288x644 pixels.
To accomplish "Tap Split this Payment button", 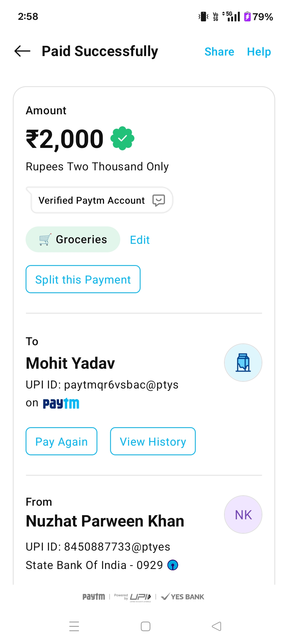I will coord(83,279).
